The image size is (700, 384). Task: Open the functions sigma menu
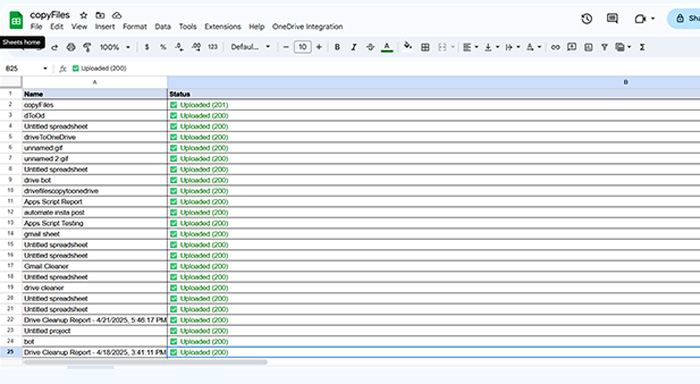coord(642,47)
